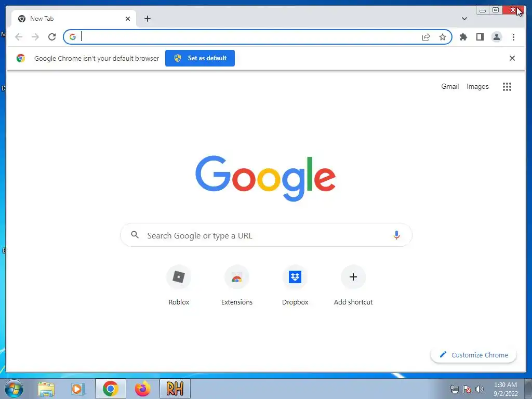
Task: Click the Show desktop strip at the taskbar end
Action: (x=528, y=389)
